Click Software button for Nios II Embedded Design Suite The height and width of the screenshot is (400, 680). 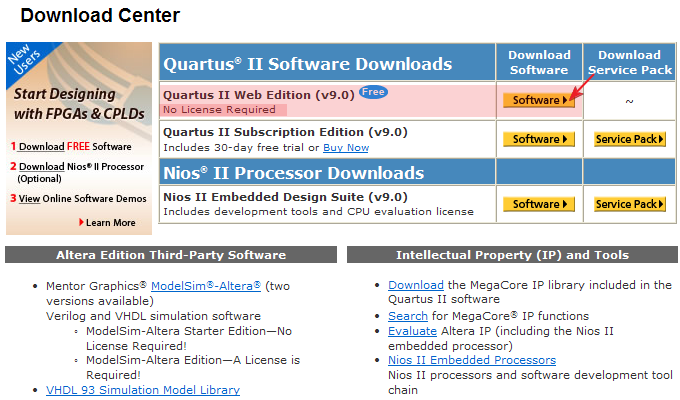click(x=539, y=204)
